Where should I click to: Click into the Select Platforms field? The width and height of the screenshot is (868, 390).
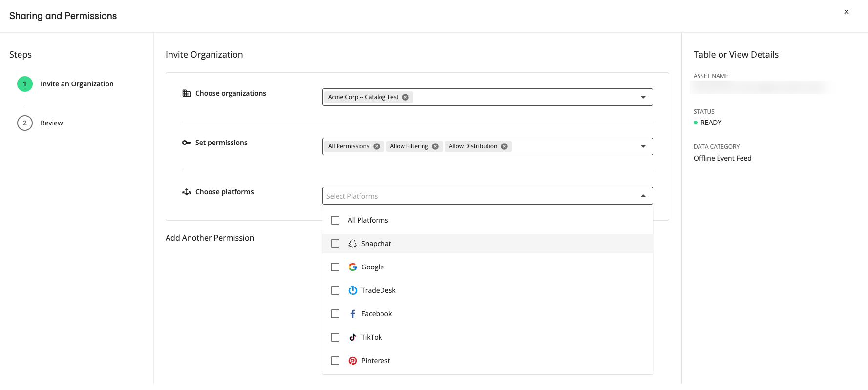click(x=487, y=196)
